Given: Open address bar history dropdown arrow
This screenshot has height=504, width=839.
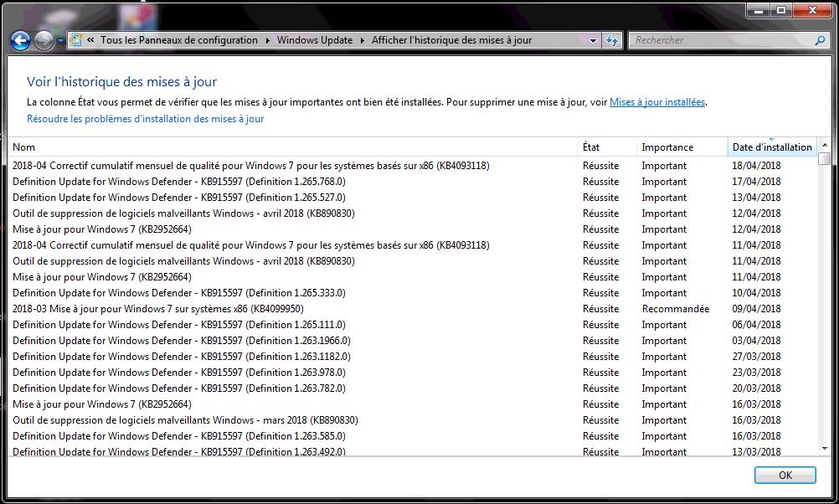Looking at the screenshot, I should 593,41.
